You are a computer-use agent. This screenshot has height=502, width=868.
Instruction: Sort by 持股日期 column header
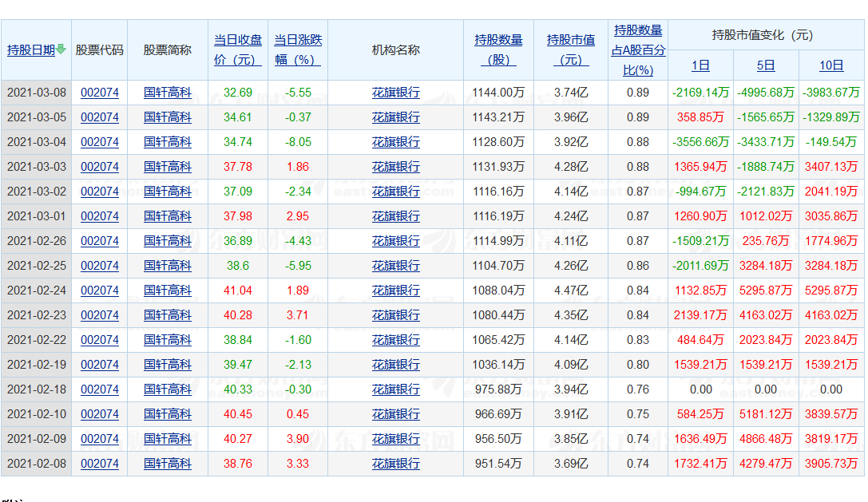point(31,50)
